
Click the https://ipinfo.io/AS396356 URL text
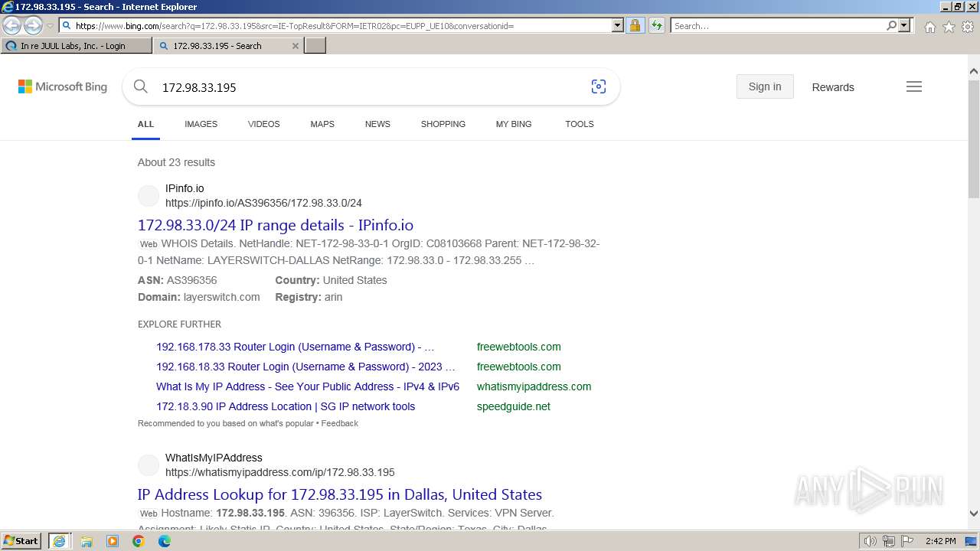pyautogui.click(x=263, y=203)
